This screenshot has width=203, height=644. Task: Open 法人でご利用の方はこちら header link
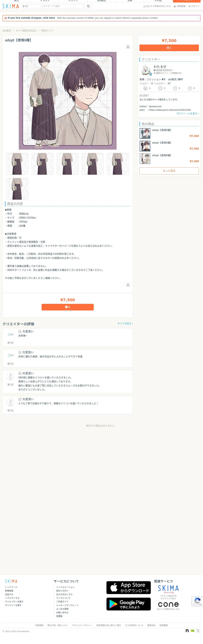[157, 6]
